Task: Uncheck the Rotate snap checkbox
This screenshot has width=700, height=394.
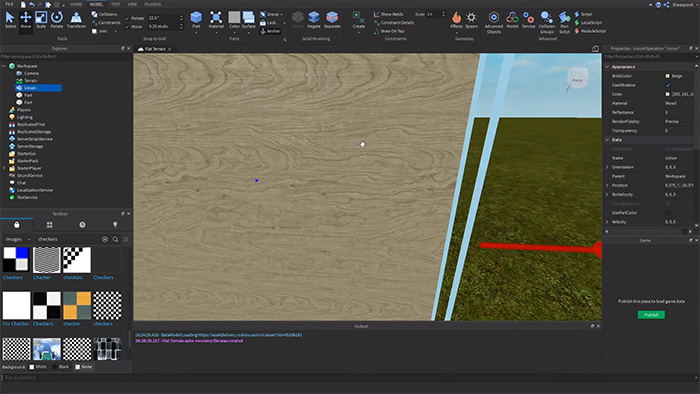Action: [127, 18]
